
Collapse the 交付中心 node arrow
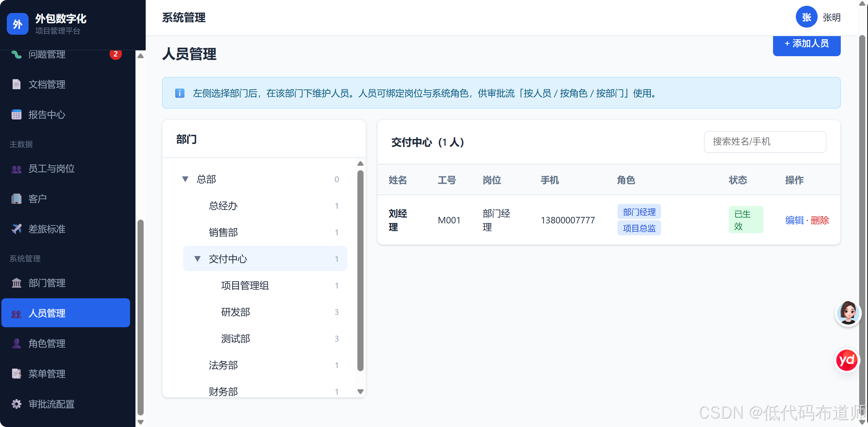pyautogui.click(x=197, y=259)
